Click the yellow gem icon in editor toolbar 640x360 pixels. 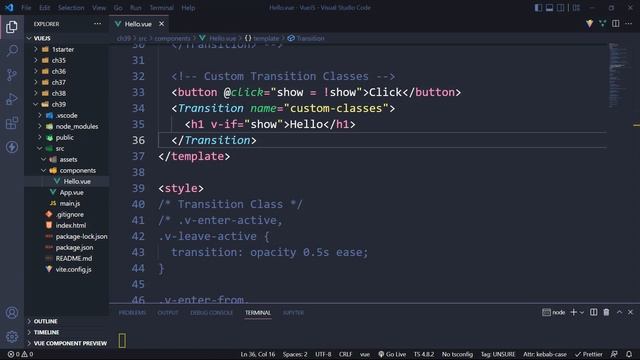[x=589, y=24]
